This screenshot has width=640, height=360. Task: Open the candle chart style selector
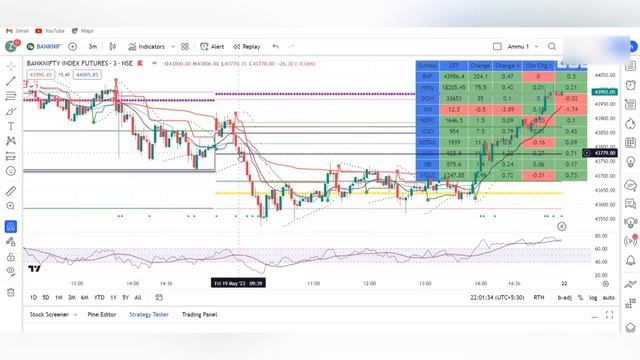tap(113, 47)
